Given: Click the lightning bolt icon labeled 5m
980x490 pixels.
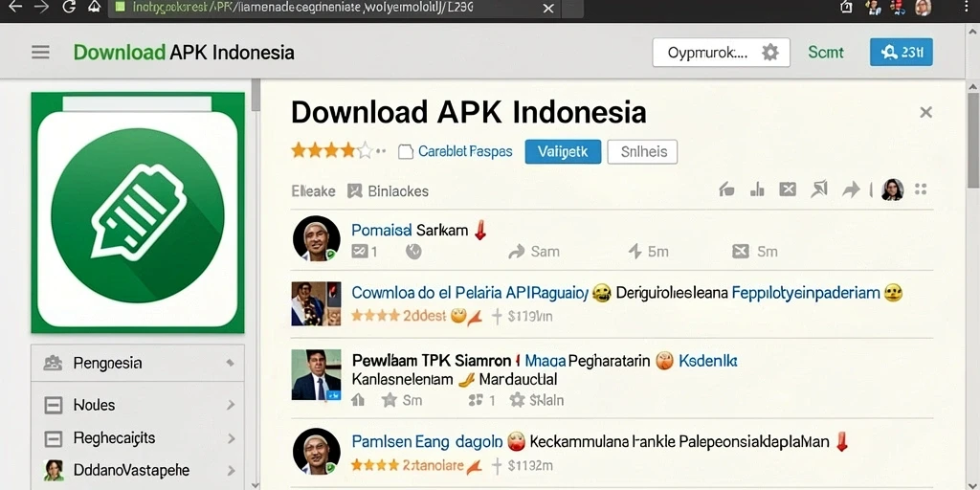Looking at the screenshot, I should tap(635, 252).
